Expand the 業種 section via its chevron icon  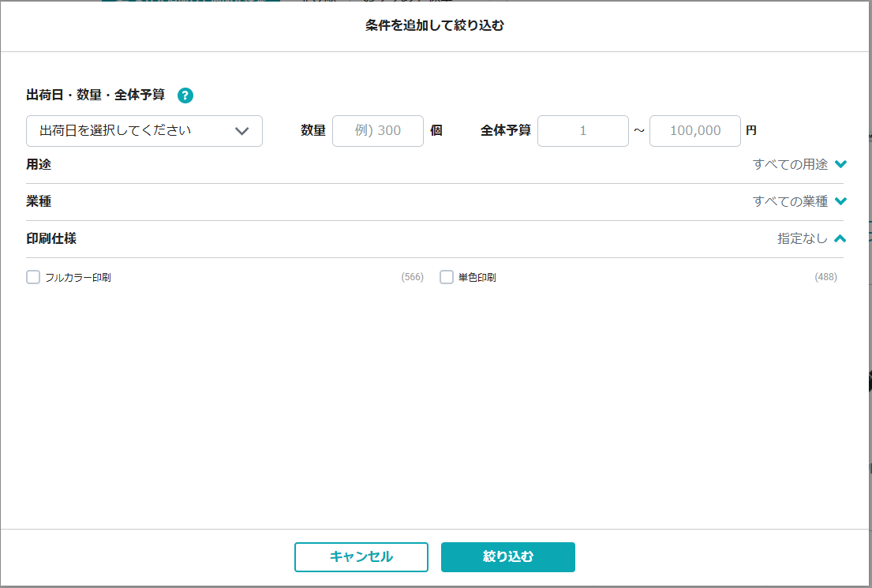click(x=840, y=201)
